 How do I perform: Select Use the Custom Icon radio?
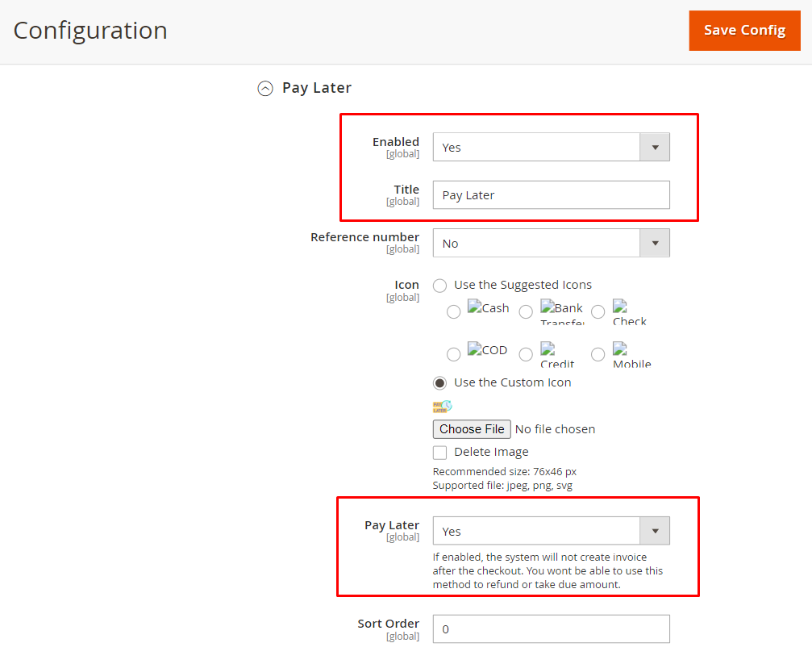point(439,383)
